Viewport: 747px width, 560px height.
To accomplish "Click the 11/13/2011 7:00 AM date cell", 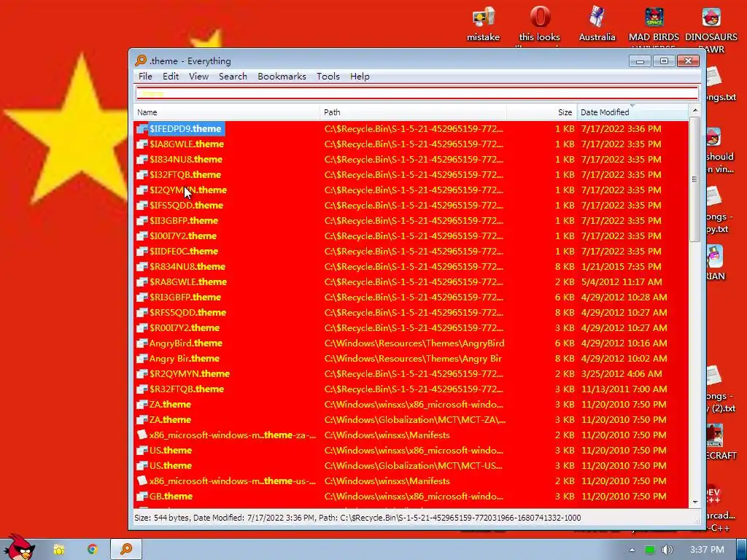I will (x=624, y=389).
